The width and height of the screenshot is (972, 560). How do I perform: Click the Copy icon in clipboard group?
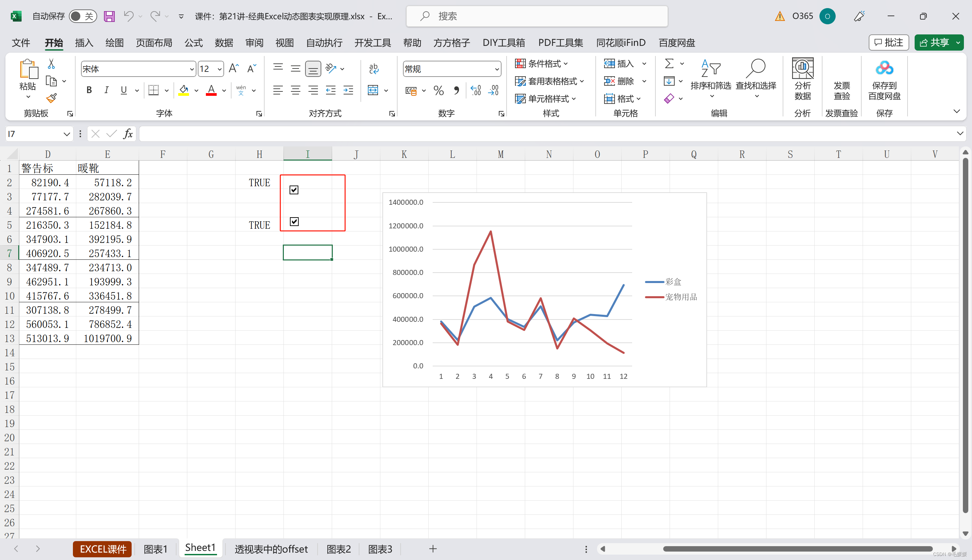point(51,81)
